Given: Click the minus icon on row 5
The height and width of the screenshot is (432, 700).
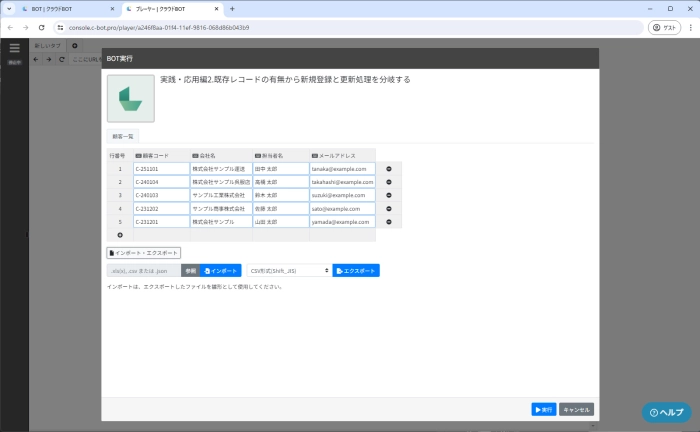Looking at the screenshot, I should click(388, 221).
